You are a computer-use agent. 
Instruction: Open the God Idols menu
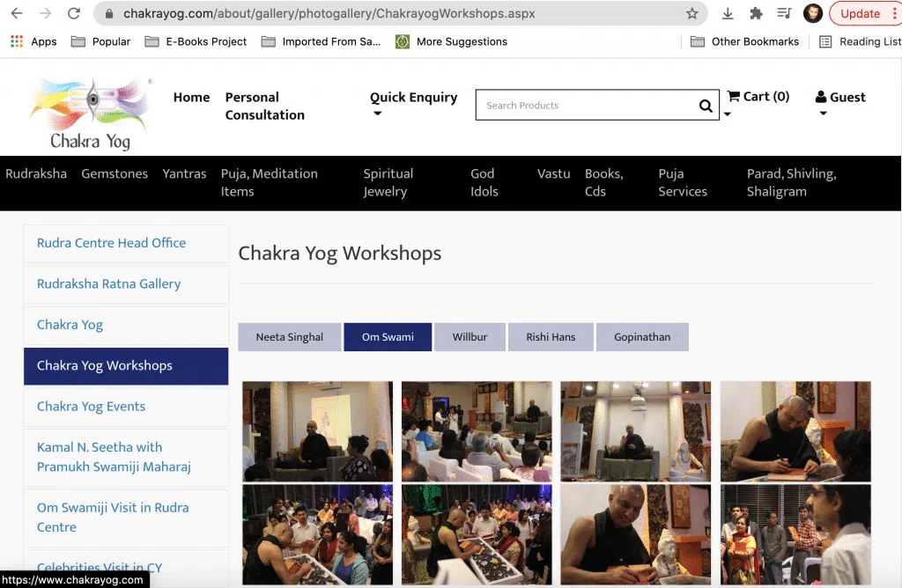[x=484, y=182]
